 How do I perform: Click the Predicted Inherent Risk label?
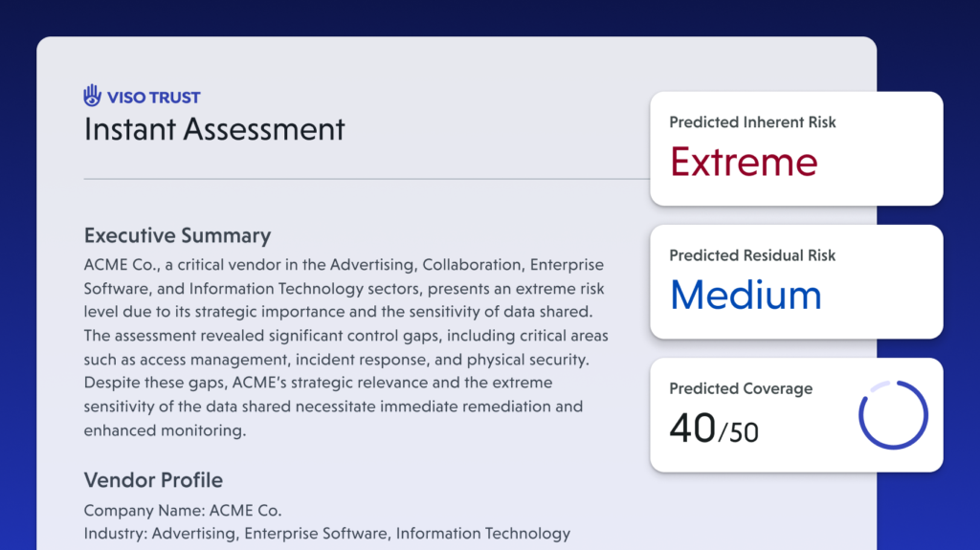752,122
